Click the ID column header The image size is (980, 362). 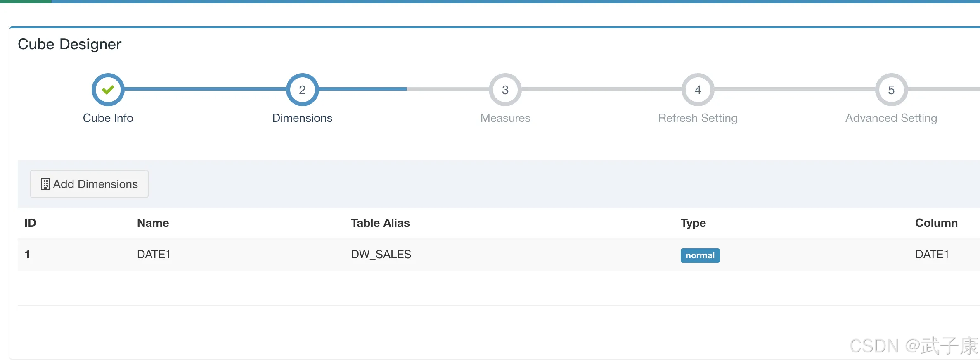pos(30,223)
